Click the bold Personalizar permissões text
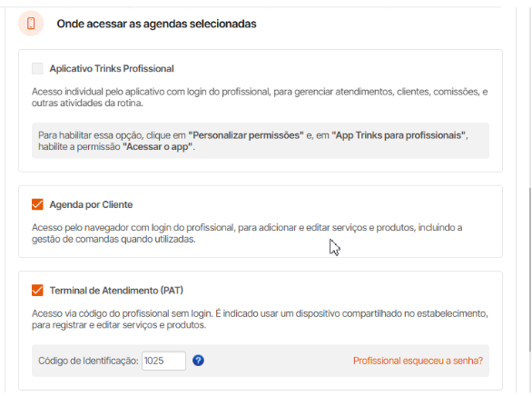Screen dimensions: 532x396 coord(246,135)
